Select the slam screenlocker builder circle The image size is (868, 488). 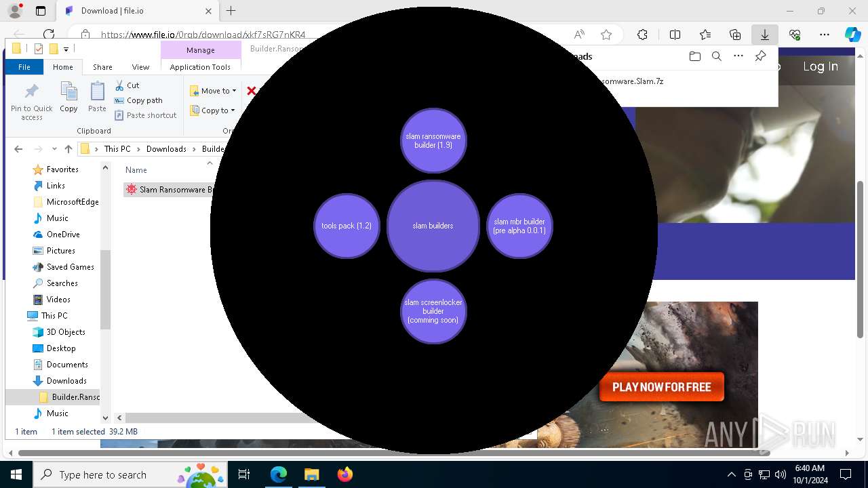click(433, 311)
